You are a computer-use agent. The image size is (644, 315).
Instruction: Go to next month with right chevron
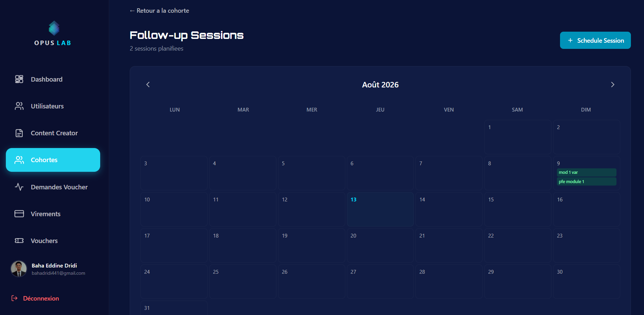(x=612, y=85)
